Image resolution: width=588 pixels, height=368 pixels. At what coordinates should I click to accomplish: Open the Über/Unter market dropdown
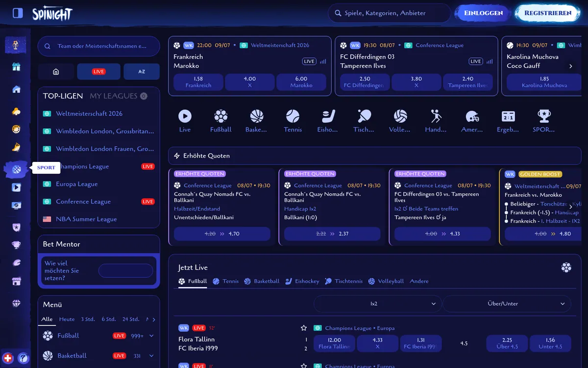[x=507, y=304]
